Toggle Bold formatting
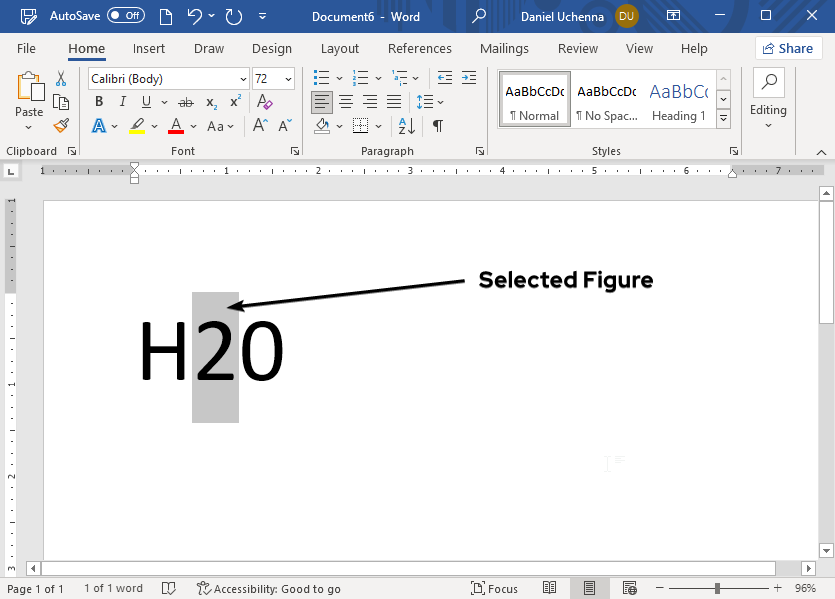835x599 pixels. click(x=99, y=102)
